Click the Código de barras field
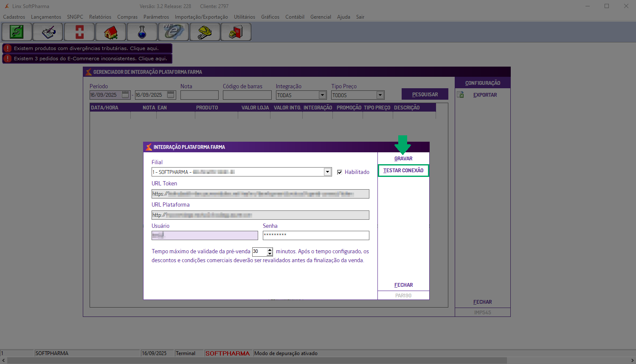This screenshot has width=636, height=364. [x=247, y=95]
